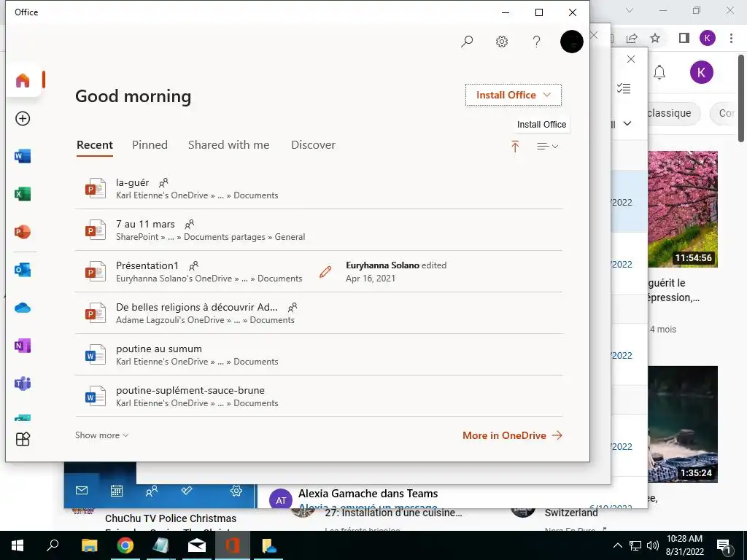Click the People icon in the blue bar
Screen dimensions: 747x560
click(x=152, y=491)
